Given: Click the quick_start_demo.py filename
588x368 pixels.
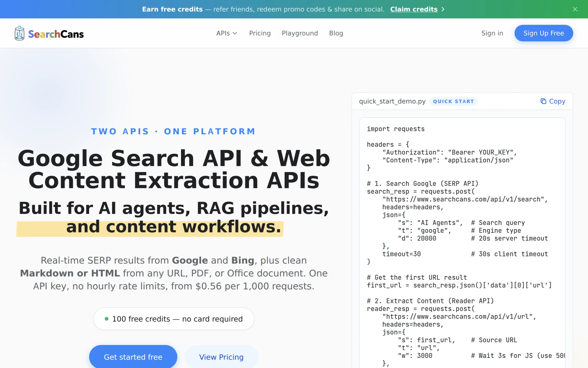Looking at the screenshot, I should 392,101.
